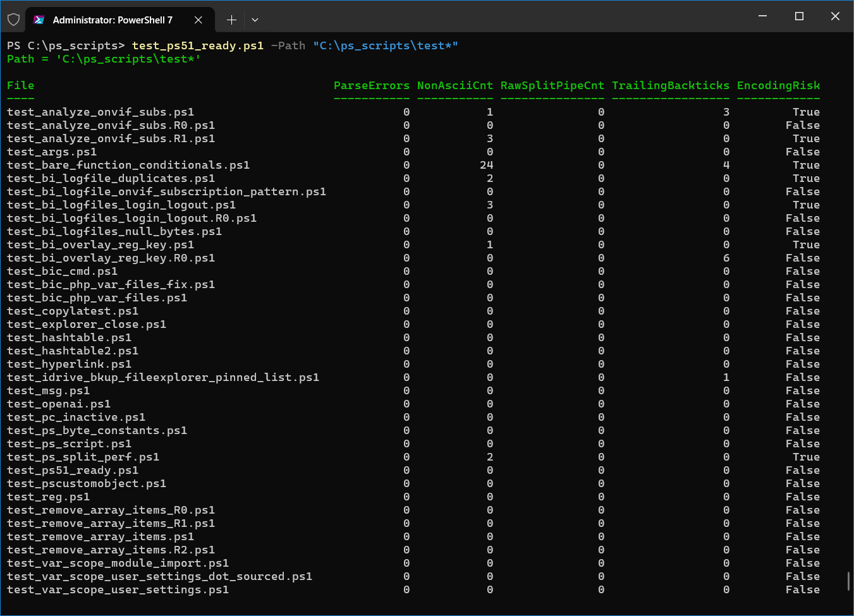Open a new tab with plus button
This screenshot has width=854, height=616.
click(x=231, y=20)
